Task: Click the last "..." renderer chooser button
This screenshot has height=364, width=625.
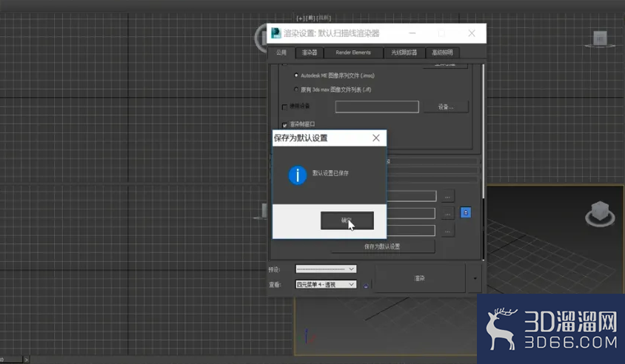Action: [447, 231]
